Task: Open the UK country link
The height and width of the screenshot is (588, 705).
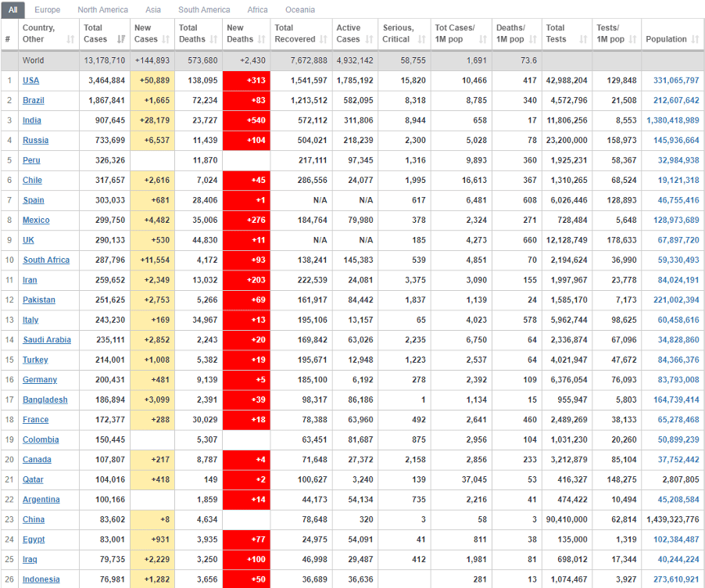Action: click(x=28, y=240)
